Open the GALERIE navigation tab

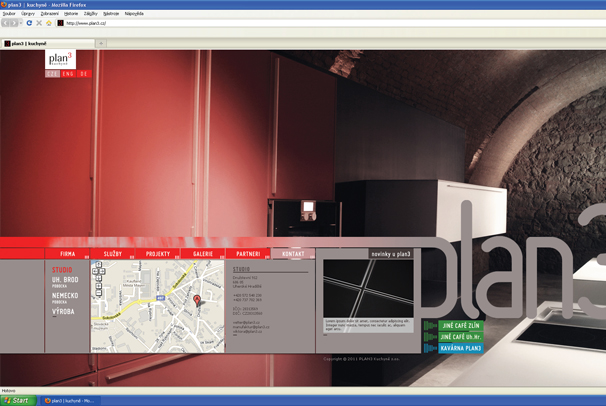coord(203,254)
